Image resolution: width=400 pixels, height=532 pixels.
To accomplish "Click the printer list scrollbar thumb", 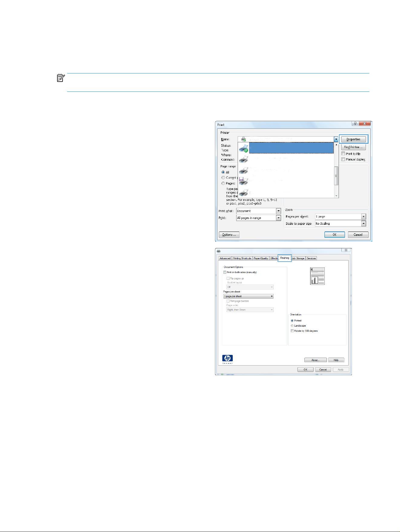I will coord(337,176).
